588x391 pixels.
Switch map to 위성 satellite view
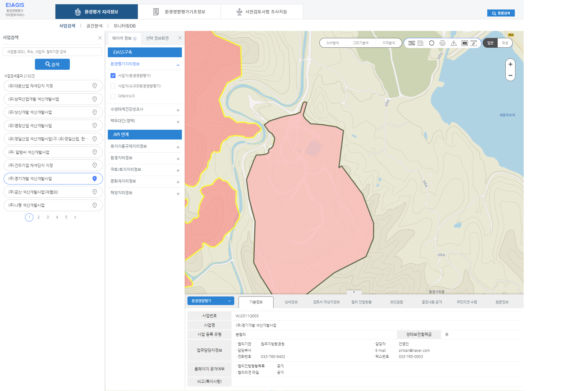505,43
